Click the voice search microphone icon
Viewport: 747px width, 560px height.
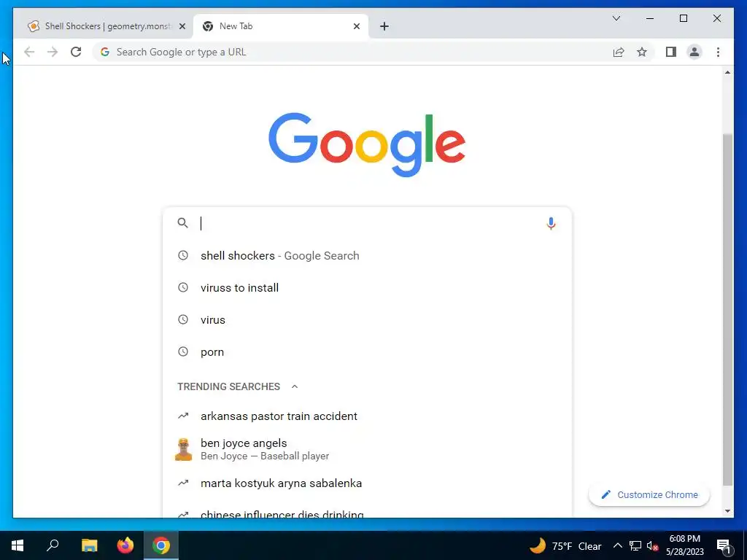coord(551,223)
